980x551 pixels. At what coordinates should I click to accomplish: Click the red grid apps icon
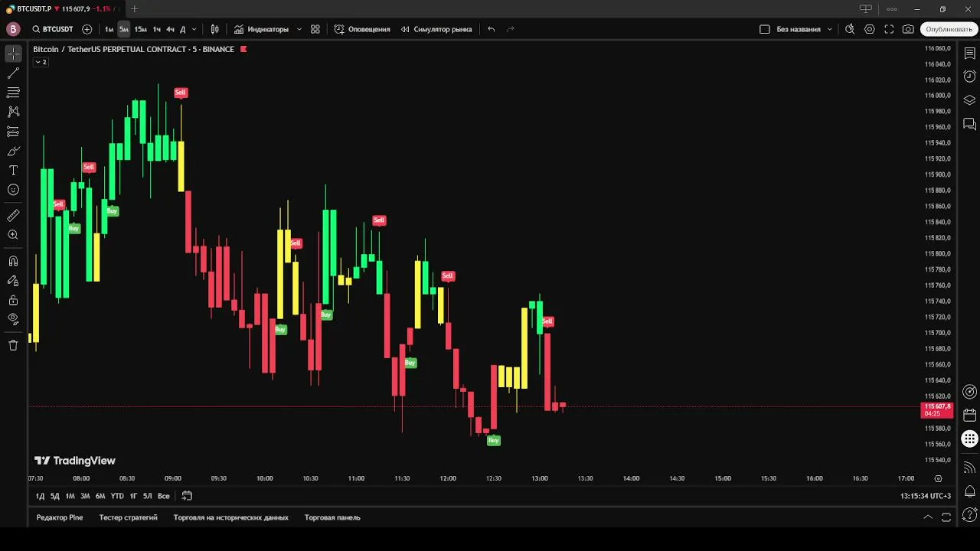click(x=969, y=439)
